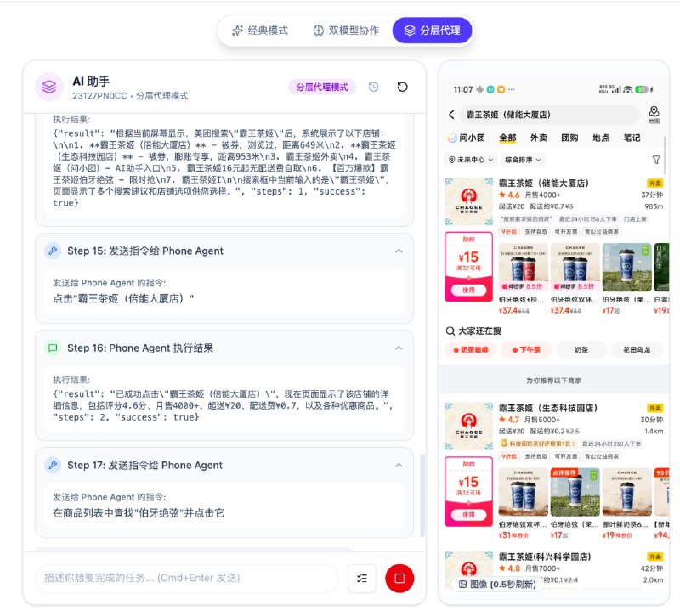The width and height of the screenshot is (680, 616).
Task: Switch to the 笔记 tab
Action: (x=632, y=137)
